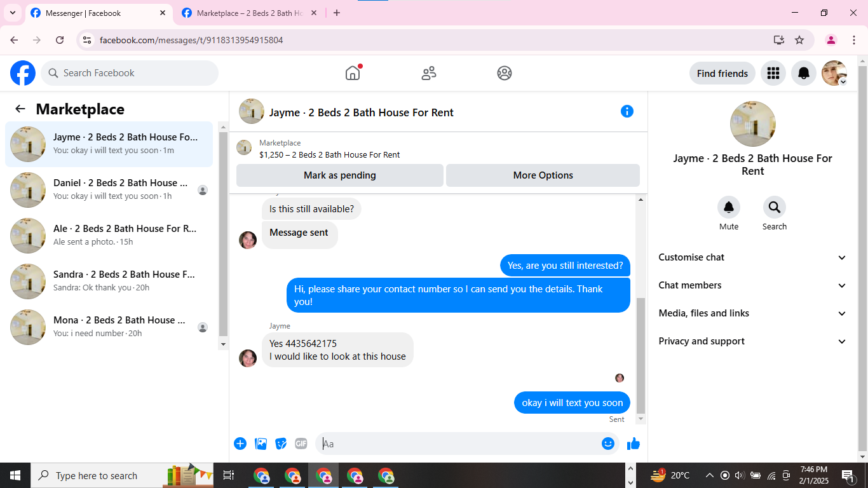Bookmark this page star icon
This screenshot has height=488, width=868.
[799, 40]
